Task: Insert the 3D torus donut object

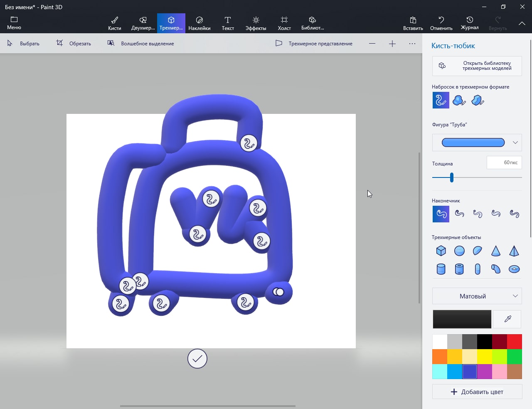Action: point(514,269)
